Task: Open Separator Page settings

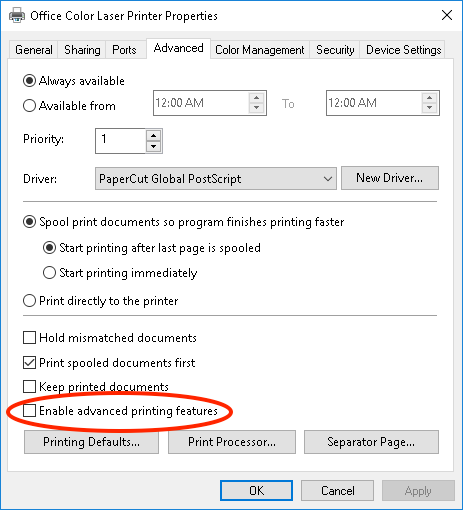Action: pyautogui.click(x=371, y=442)
